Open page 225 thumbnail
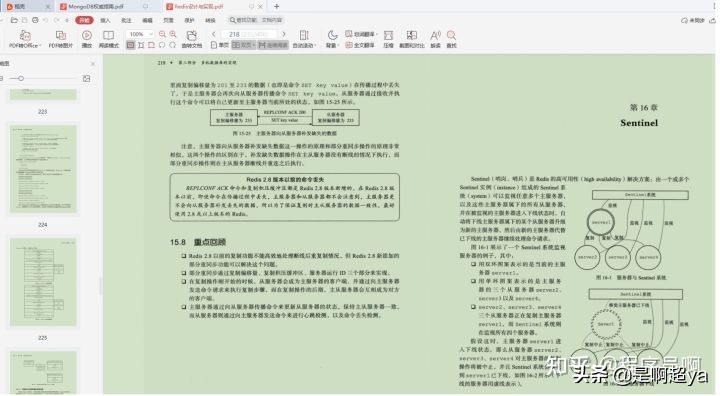Screen dimensions: 720x396 click(x=43, y=282)
